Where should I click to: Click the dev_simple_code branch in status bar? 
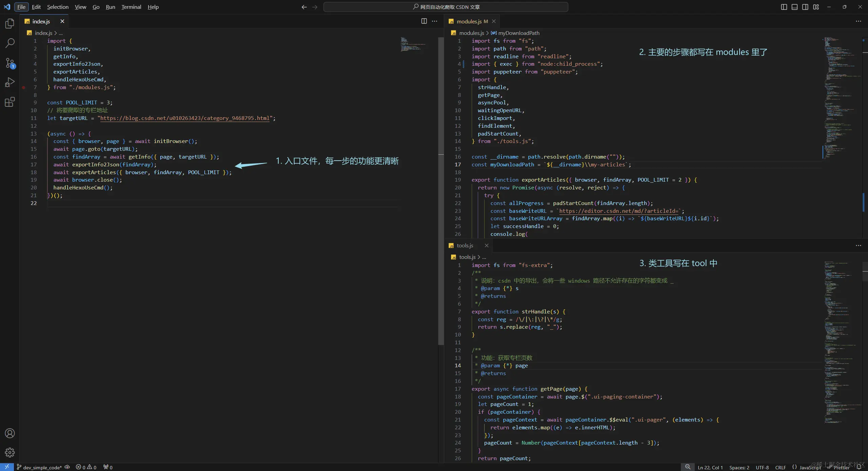coord(40,467)
